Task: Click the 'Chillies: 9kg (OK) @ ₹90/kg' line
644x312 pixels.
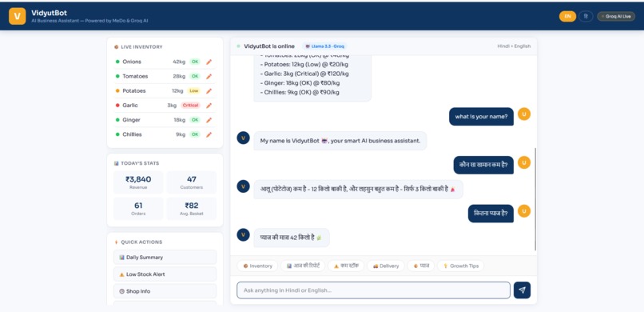Action: pos(300,93)
